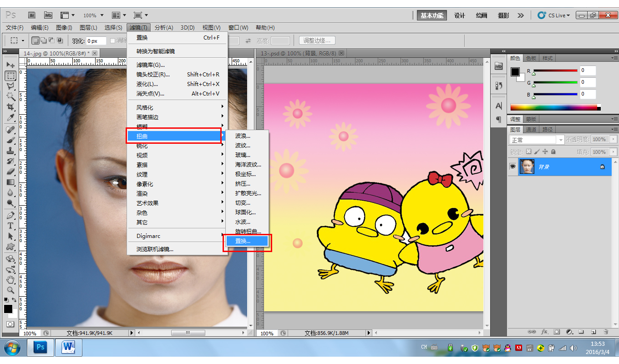Click the 羽化 feather input field

pyautogui.click(x=96, y=41)
